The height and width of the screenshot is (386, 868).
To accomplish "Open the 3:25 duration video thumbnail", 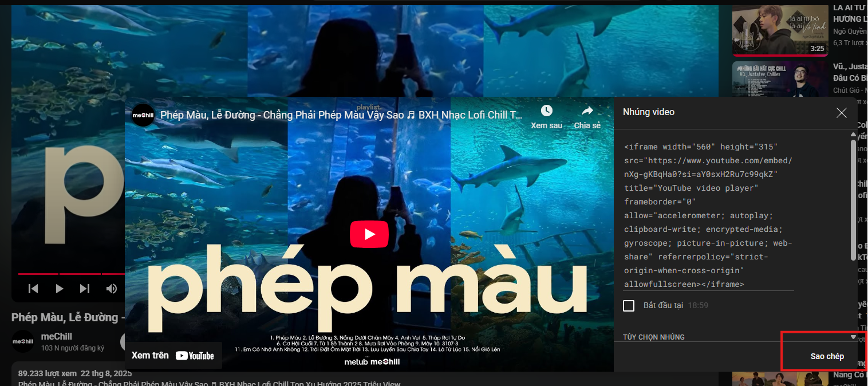I will point(780,31).
